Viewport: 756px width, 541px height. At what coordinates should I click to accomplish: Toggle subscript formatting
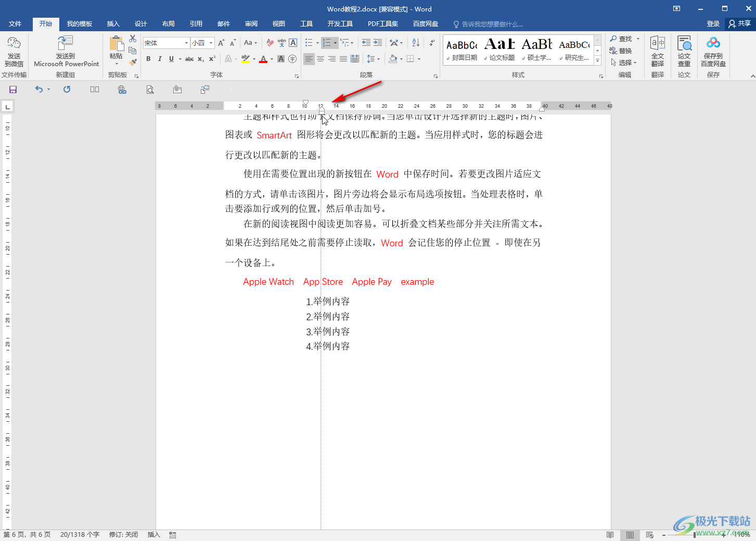tap(201, 59)
